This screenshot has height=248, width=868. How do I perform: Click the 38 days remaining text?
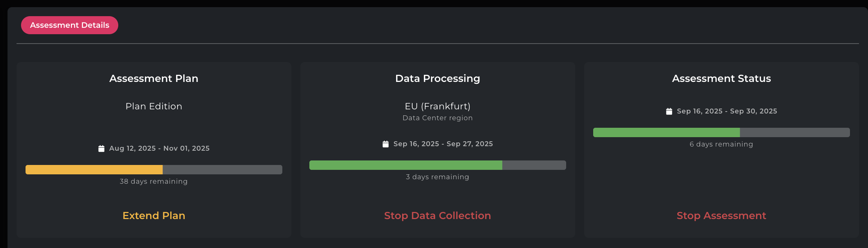click(154, 181)
